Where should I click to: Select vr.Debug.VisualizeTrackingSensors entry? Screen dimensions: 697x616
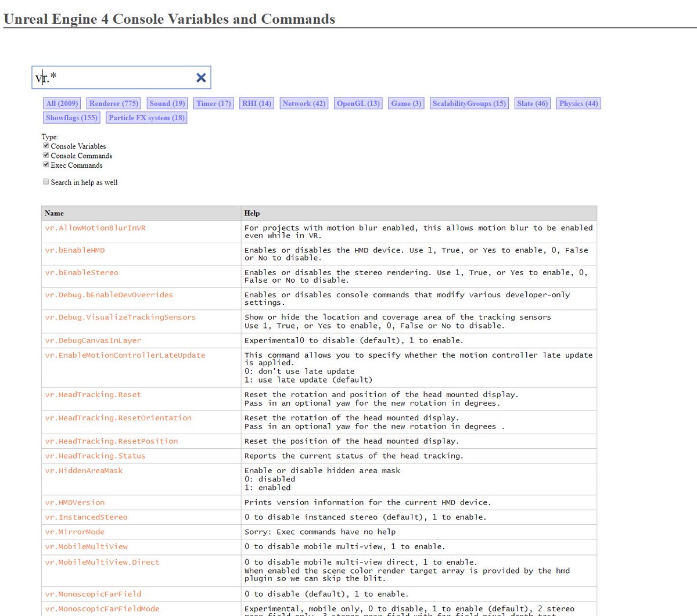[x=120, y=317]
